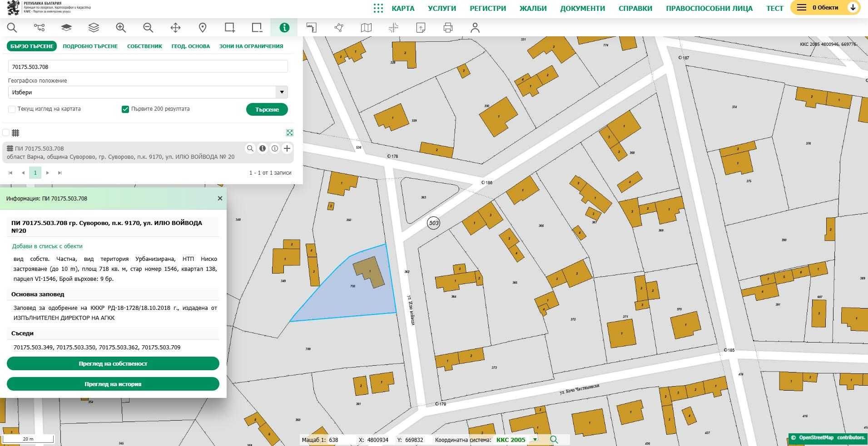Switch to 'ПОДРОБНО ТЪРСЕНЕ' tab
The image size is (868, 446).
[x=90, y=46]
